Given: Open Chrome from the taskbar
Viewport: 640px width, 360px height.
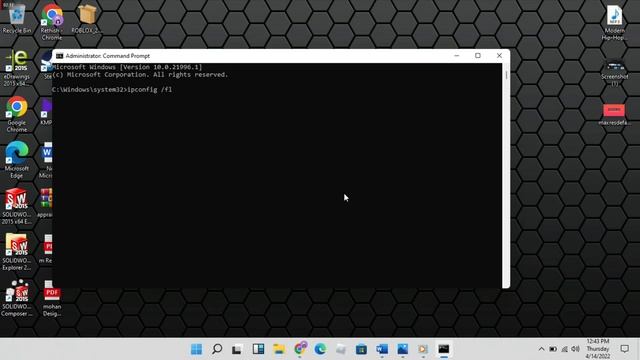Looking at the screenshot, I should click(300, 349).
